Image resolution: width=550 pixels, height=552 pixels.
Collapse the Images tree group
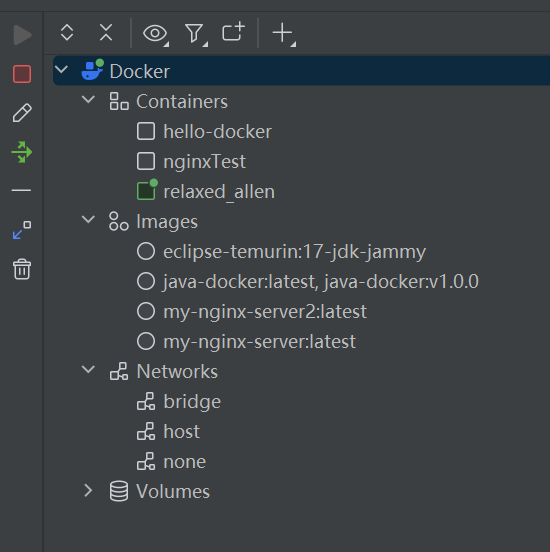pos(88,220)
